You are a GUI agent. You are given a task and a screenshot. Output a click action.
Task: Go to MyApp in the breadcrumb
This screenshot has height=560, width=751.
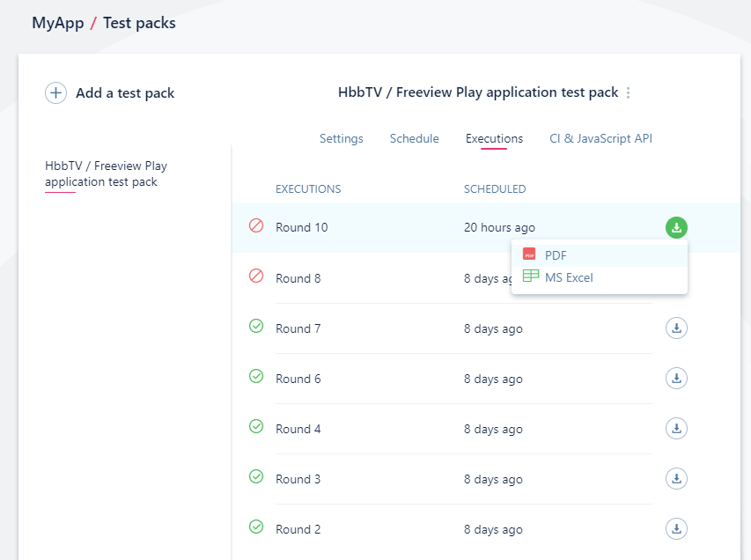58,23
